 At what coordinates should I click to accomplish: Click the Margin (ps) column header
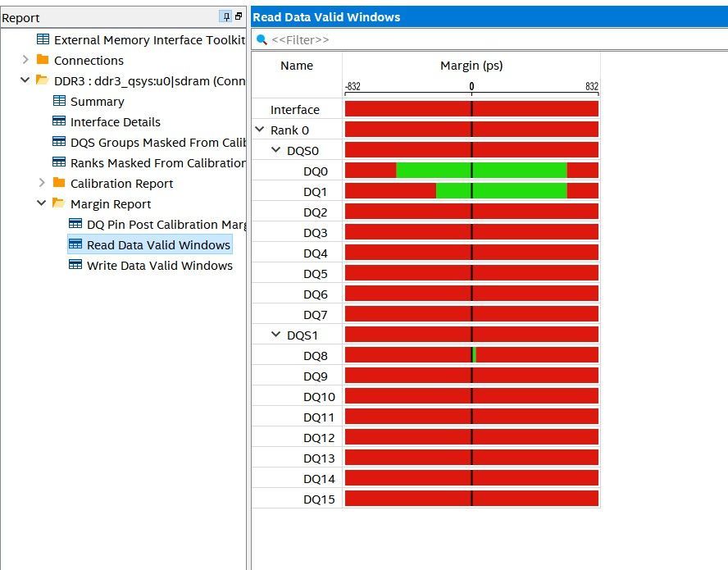(471, 66)
